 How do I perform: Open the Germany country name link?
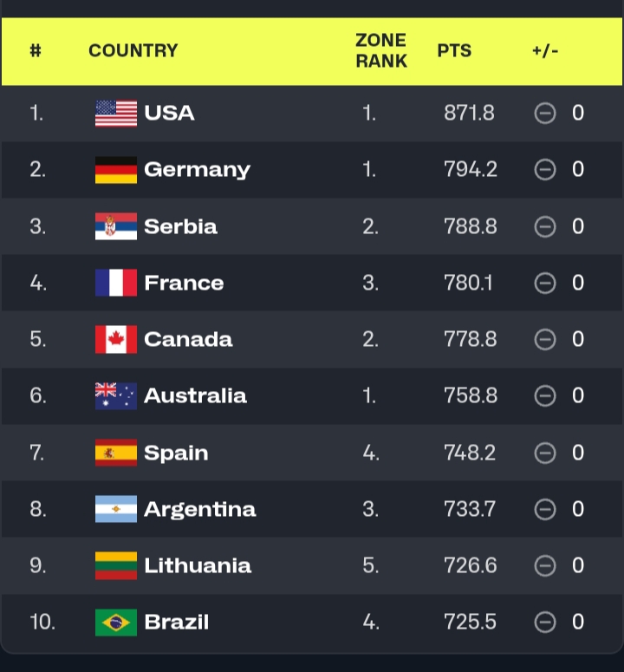(x=197, y=170)
